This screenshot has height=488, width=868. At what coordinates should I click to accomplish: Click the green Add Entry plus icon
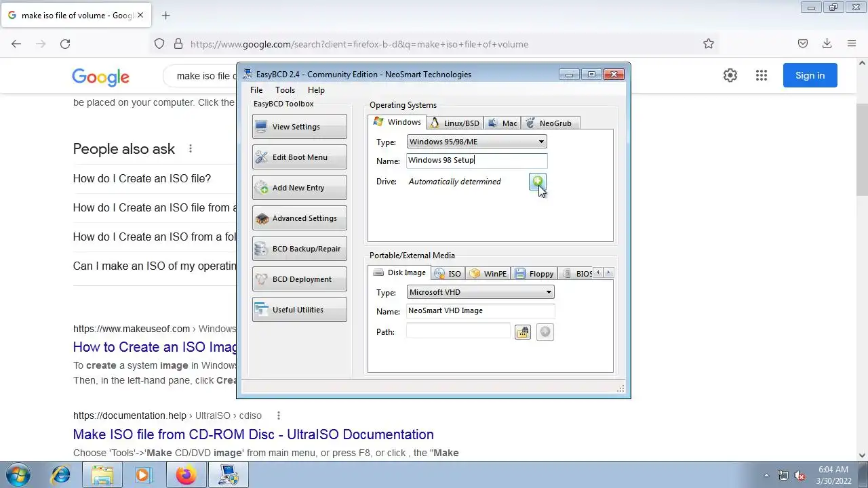[x=537, y=182]
